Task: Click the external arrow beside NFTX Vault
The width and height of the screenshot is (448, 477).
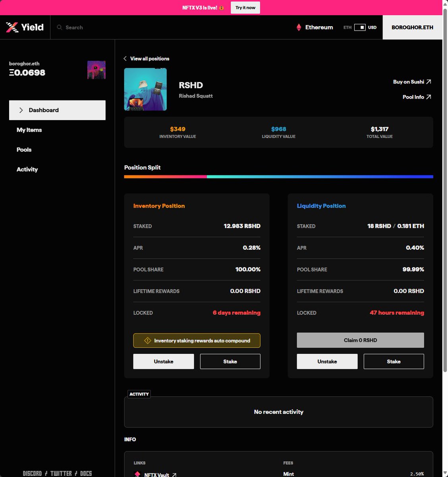Action: coord(174,475)
